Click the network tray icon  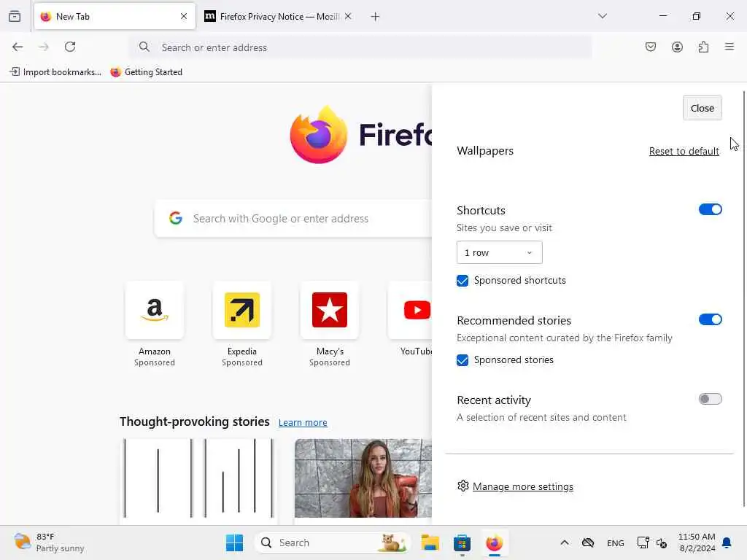pos(643,542)
